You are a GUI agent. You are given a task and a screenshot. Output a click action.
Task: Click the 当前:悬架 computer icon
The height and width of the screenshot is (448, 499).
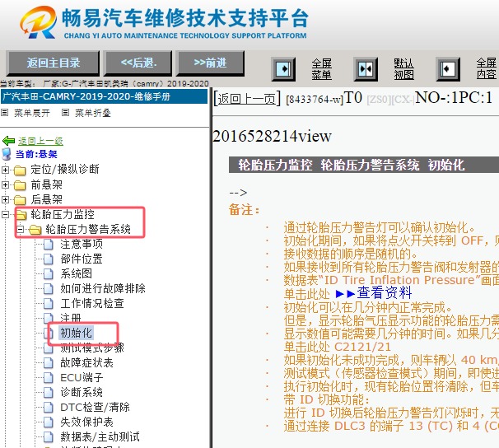click(7, 154)
